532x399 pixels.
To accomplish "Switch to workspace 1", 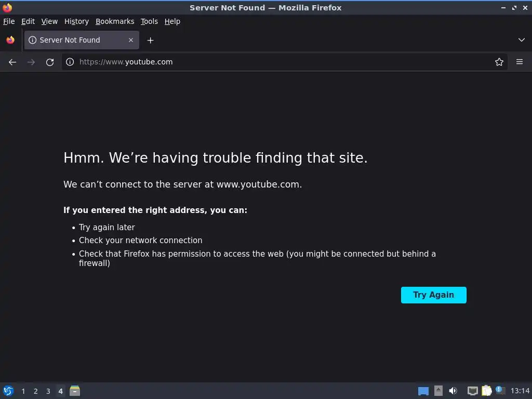I will (x=23, y=391).
